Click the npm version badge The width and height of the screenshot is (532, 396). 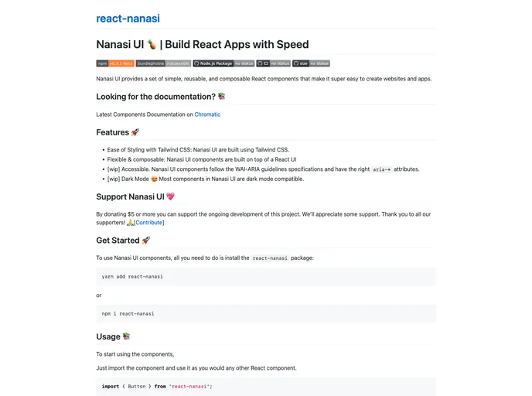tap(115, 63)
